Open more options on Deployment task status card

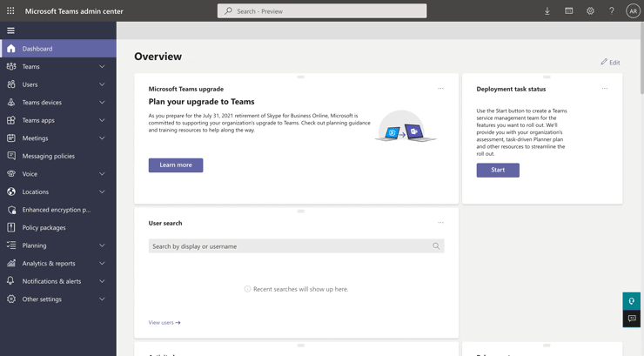[x=604, y=89]
